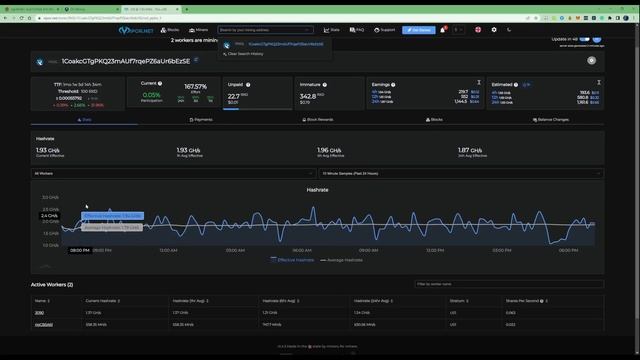
Task: Click the blue Get Started button
Action: [x=419, y=30]
